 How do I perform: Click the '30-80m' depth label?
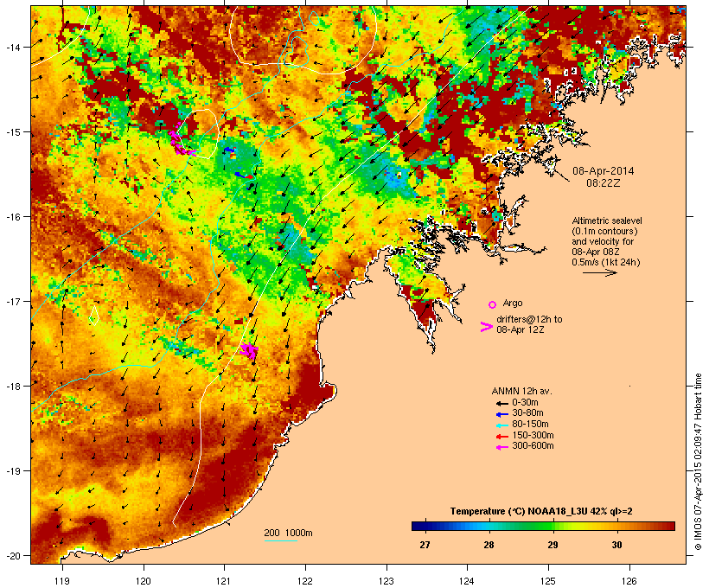pos(527,413)
